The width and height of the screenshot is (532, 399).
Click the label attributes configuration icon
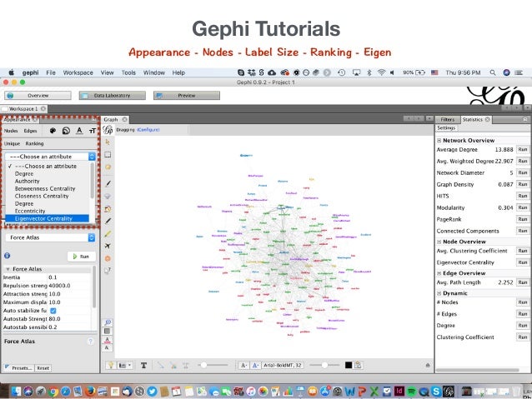pos(359,365)
